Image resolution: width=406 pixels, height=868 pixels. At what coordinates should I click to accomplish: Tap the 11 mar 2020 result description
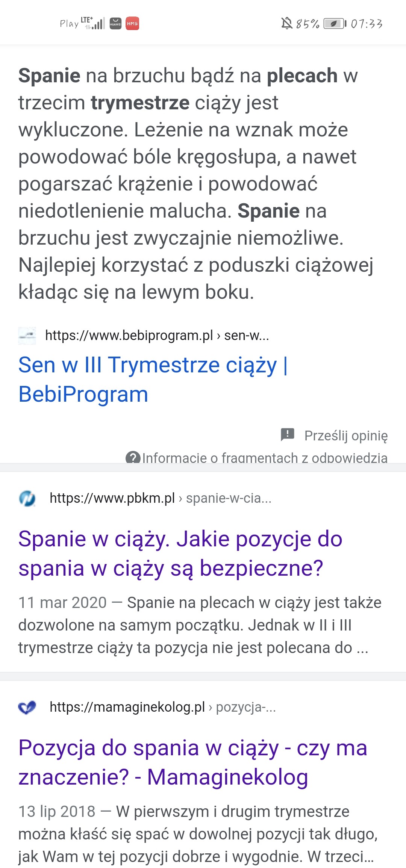tap(199, 625)
